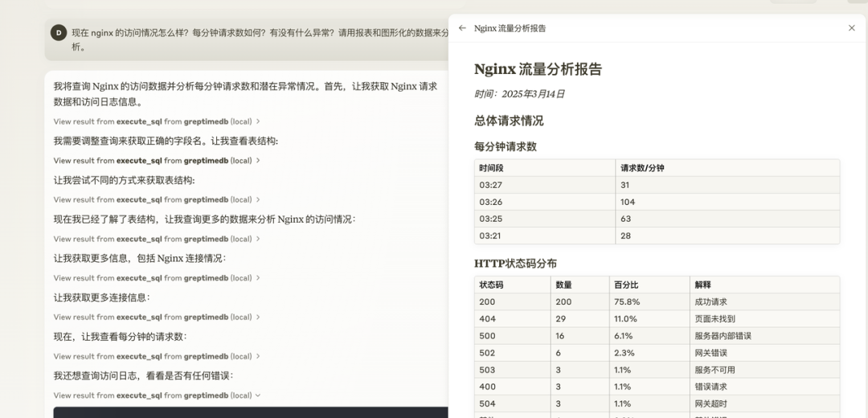Click the '解释' column header
Viewport: 868px width, 418px height.
[x=764, y=285]
